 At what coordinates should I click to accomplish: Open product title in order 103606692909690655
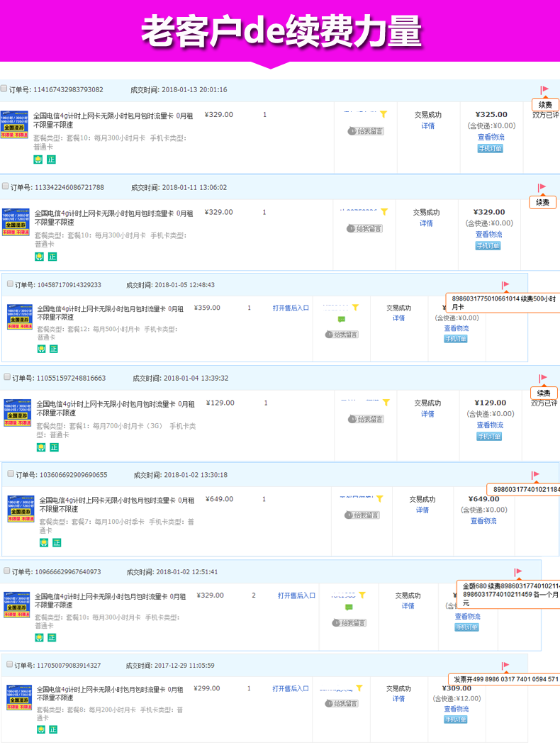(117, 505)
